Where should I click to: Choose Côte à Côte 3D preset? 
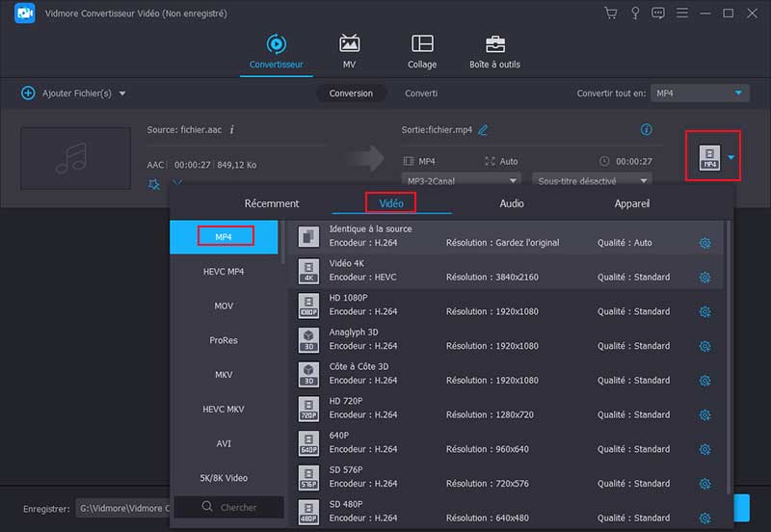pos(505,374)
